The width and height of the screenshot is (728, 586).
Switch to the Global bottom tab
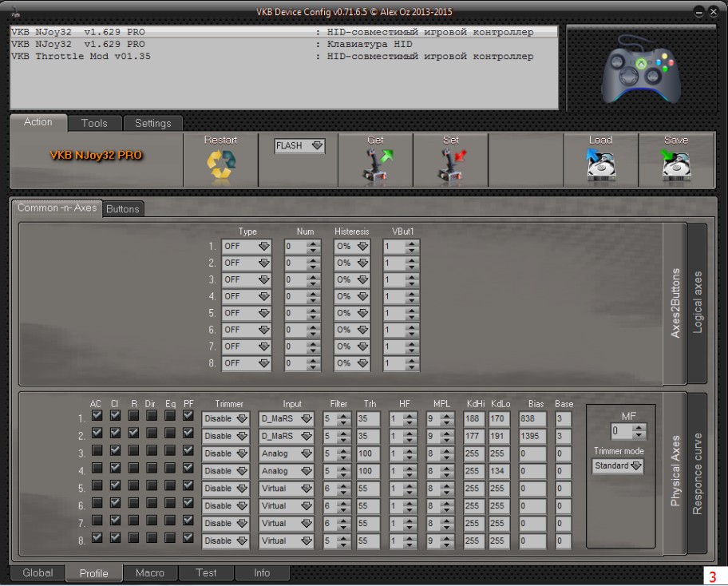coord(38,573)
